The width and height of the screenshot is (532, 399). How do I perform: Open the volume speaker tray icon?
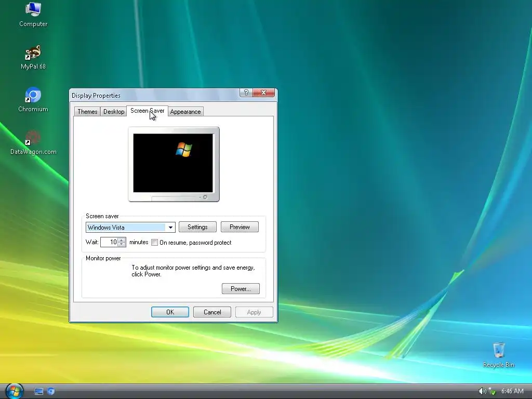[482, 391]
